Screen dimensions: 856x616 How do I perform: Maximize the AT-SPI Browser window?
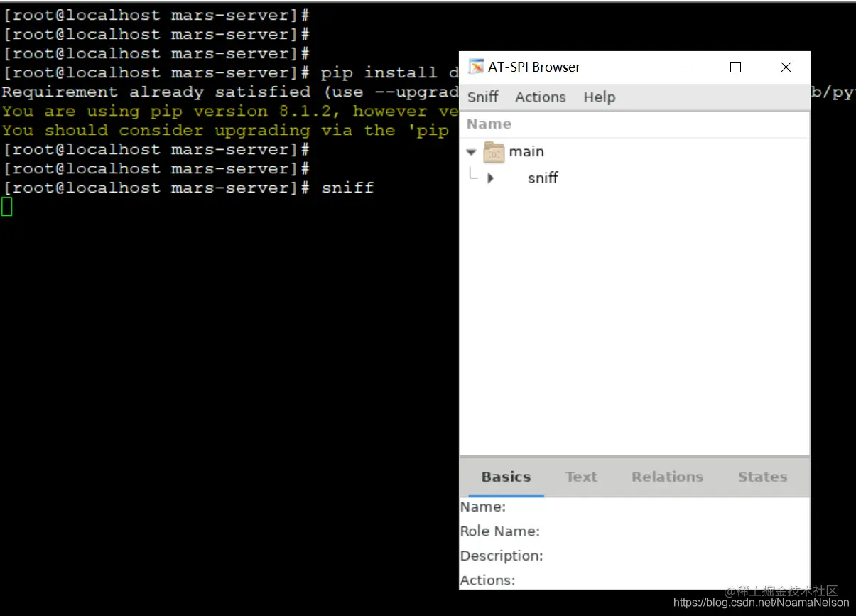point(735,67)
